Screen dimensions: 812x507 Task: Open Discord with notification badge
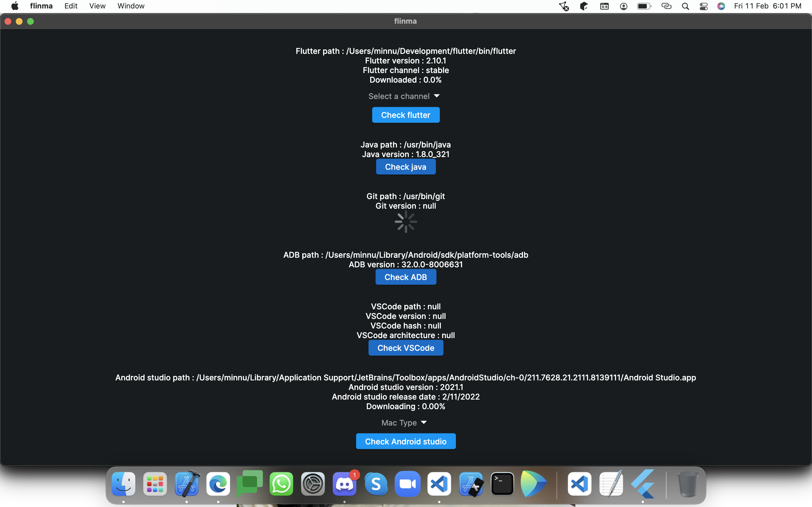[344, 484]
